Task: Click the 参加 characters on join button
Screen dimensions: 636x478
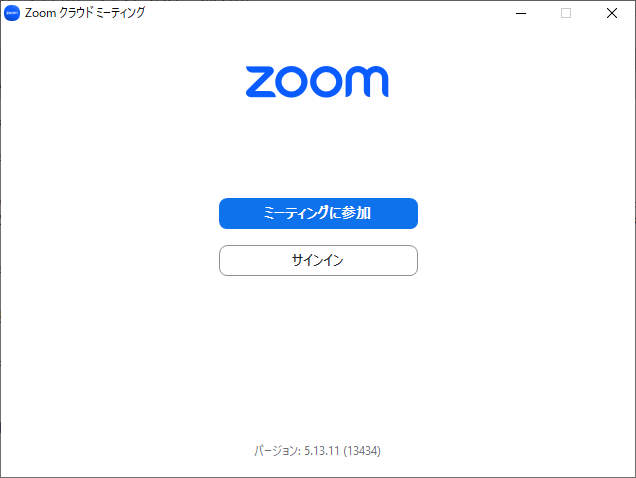Action: pos(356,213)
